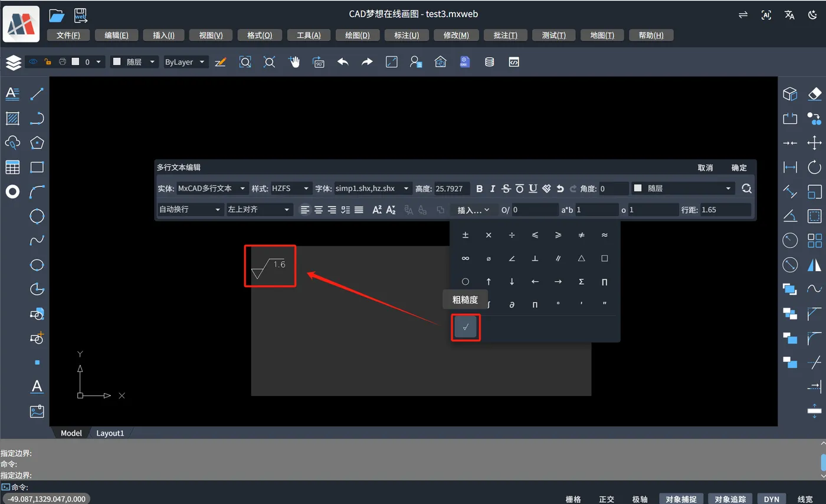Select the single-line text A tool
Viewport: 826px width, 504px height.
[37, 387]
